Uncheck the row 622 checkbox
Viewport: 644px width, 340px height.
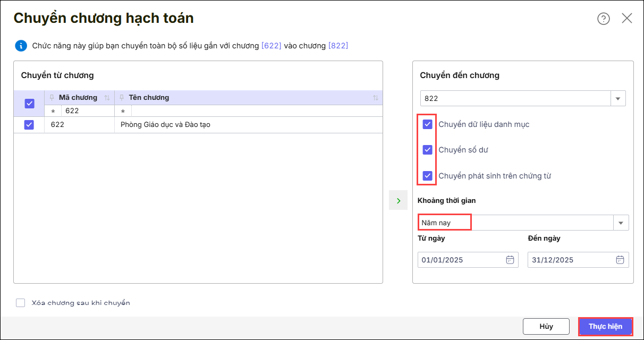click(29, 125)
